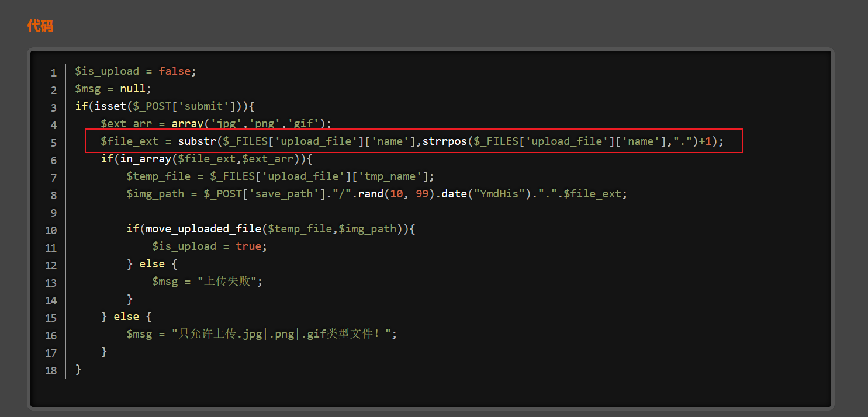
Task: Select line number 5 in gutter
Action: point(54,143)
